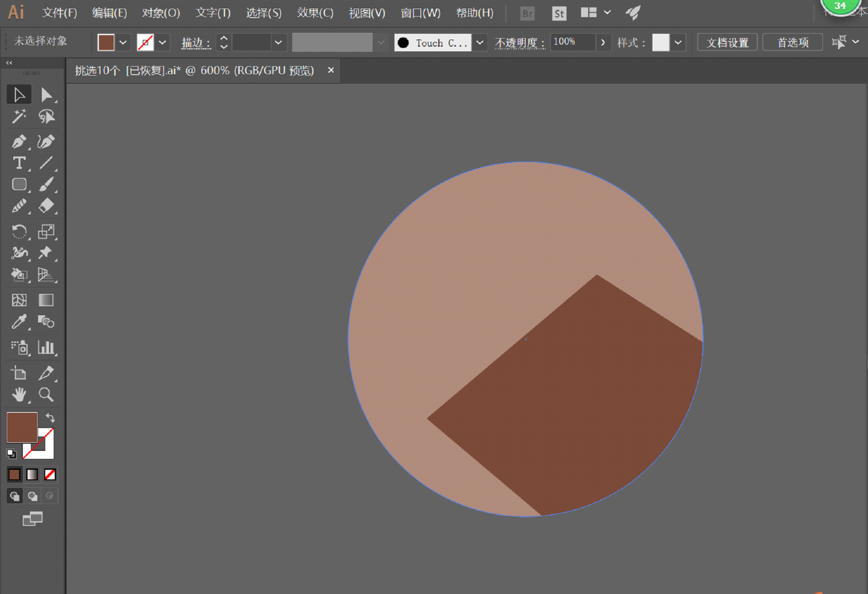Select the Blend tool
Screen dimensions: 868x594
pyautogui.click(x=46, y=322)
